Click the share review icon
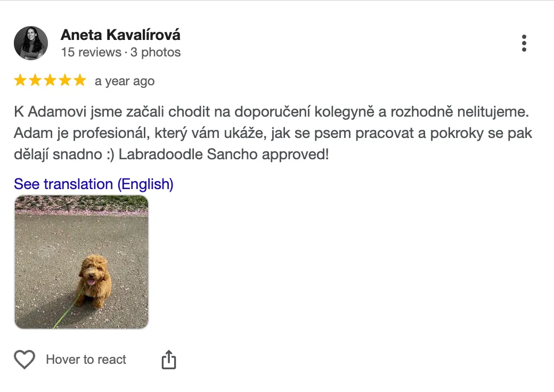The width and height of the screenshot is (554, 392). tap(168, 360)
